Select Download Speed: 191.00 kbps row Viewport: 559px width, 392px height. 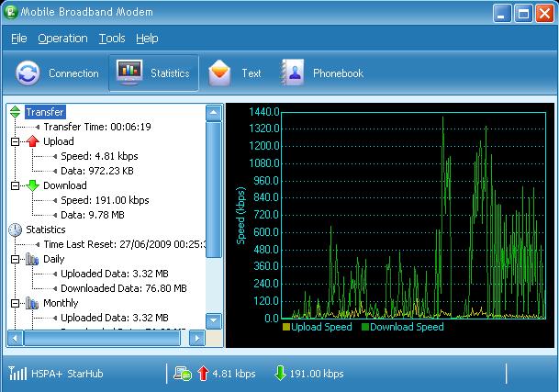pos(105,200)
